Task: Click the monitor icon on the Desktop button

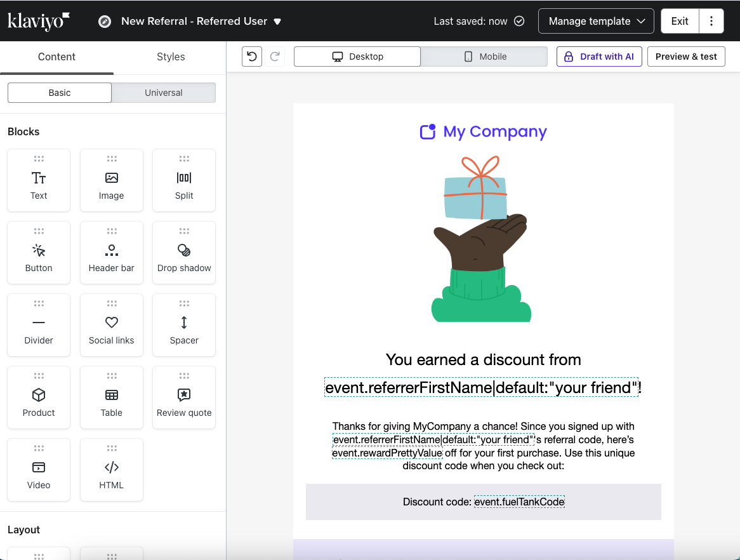Action: click(338, 57)
